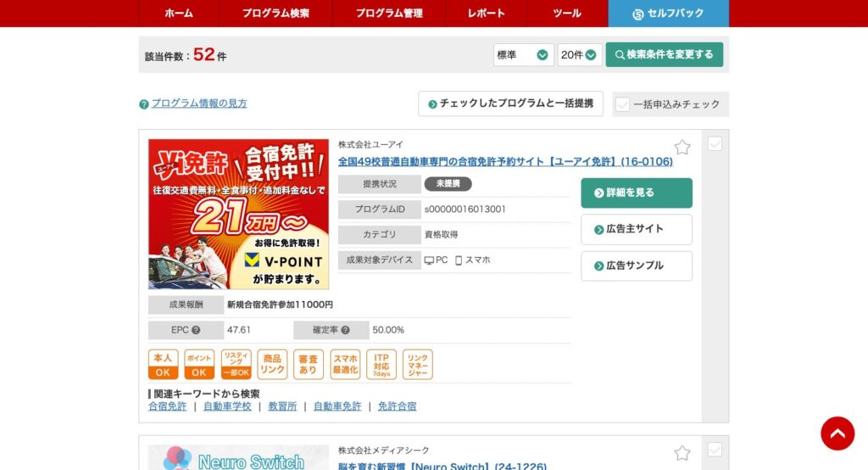The image size is (868, 470).
Task: Click the program ID s00000016013001
Action: click(x=465, y=210)
